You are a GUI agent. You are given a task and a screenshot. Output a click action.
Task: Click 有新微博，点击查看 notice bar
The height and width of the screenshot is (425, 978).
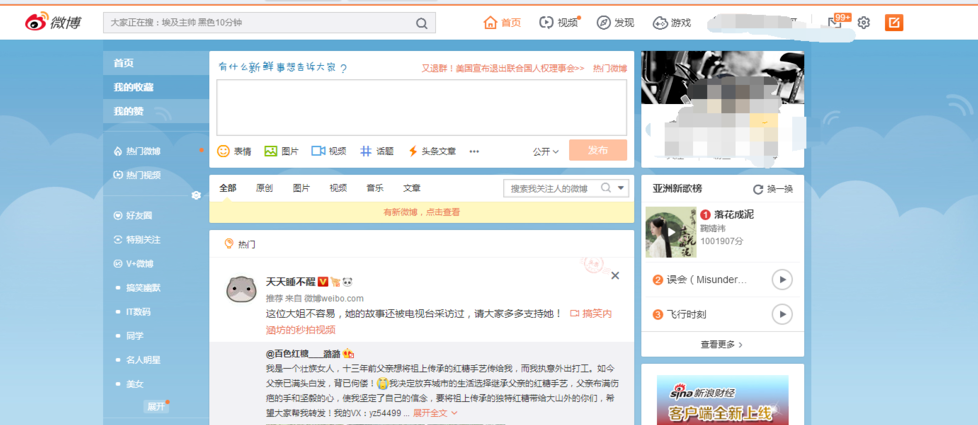click(422, 212)
